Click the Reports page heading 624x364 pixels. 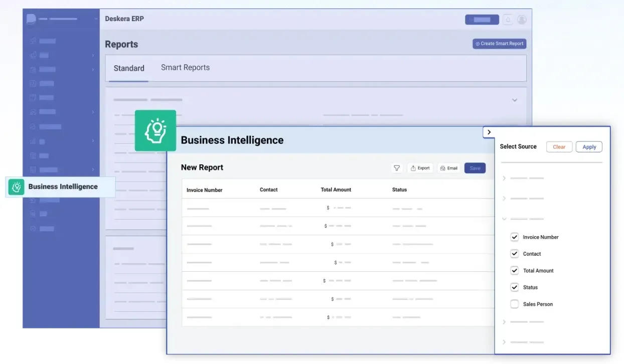click(x=121, y=44)
